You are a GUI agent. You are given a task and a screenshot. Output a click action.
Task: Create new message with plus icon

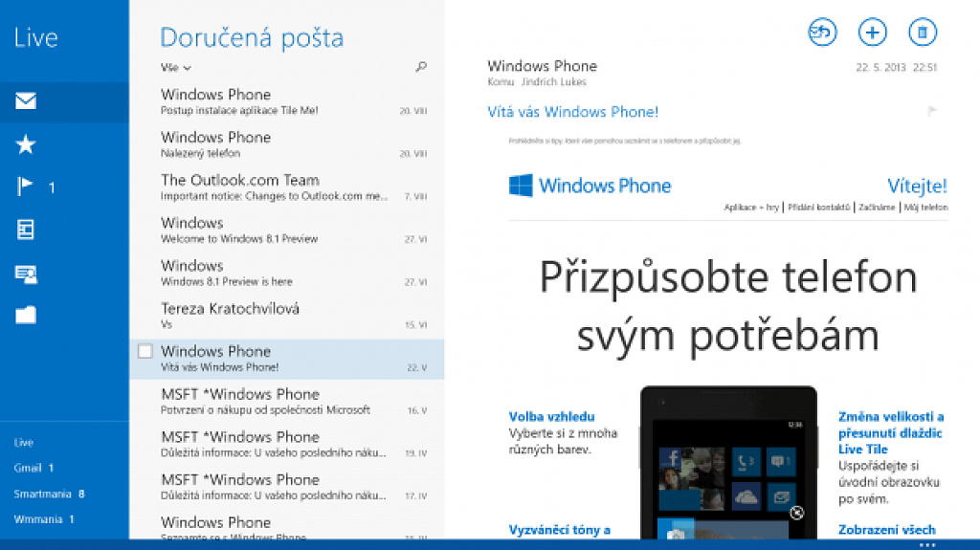click(872, 32)
